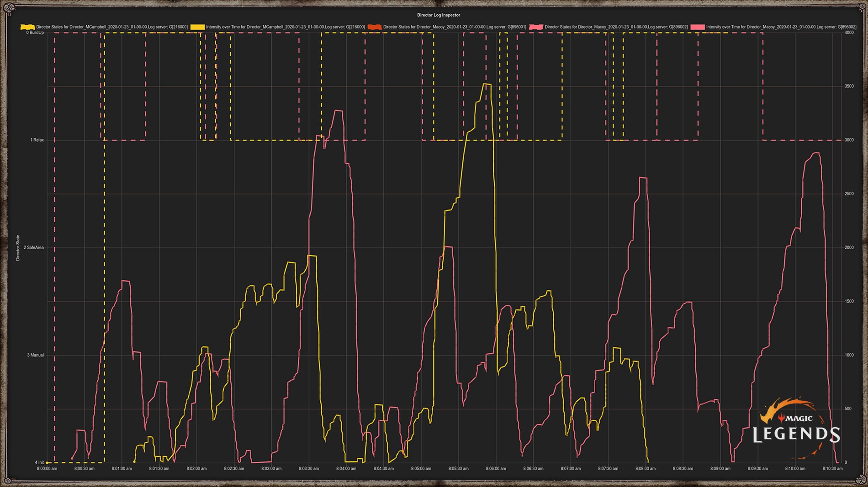Click pink swatch for Macoy Director States G[896002]
The width and height of the screenshot is (868, 487).
(536, 27)
